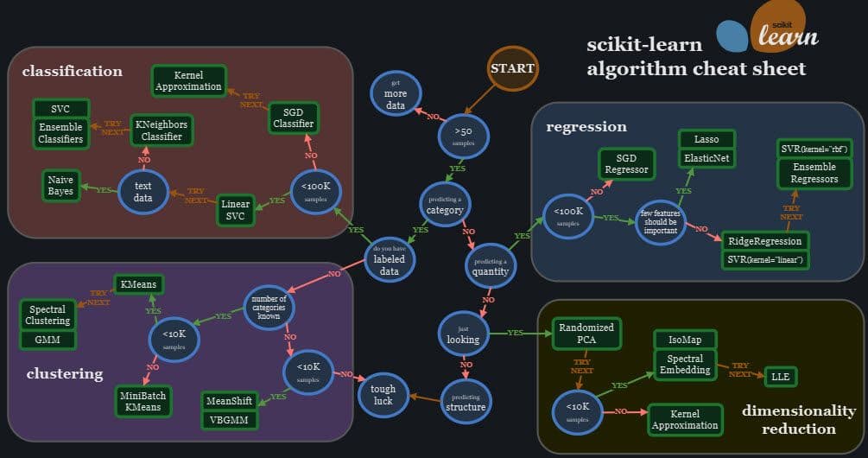Click the Ensemble Regressors box
Image resolution: width=868 pixels, height=458 pixels.
point(814,174)
